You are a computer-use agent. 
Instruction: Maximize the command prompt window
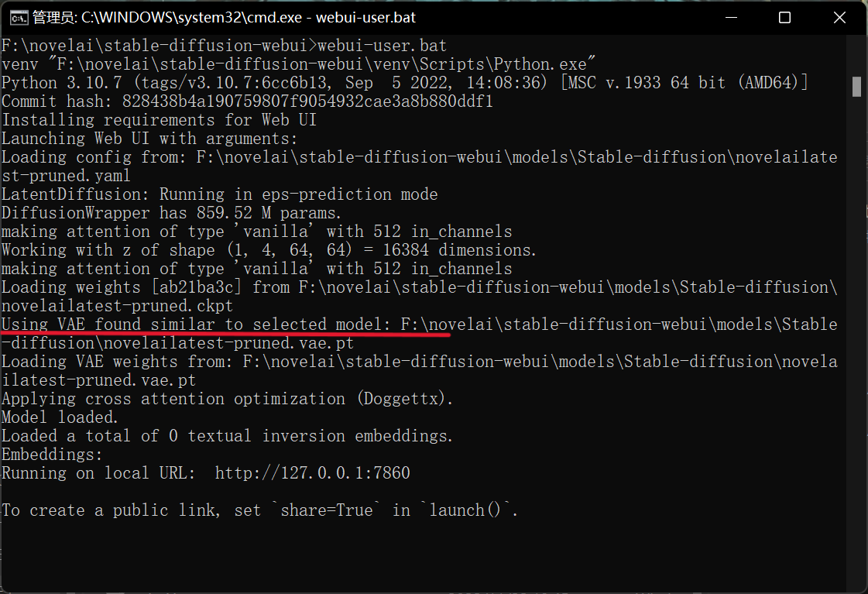(784, 18)
